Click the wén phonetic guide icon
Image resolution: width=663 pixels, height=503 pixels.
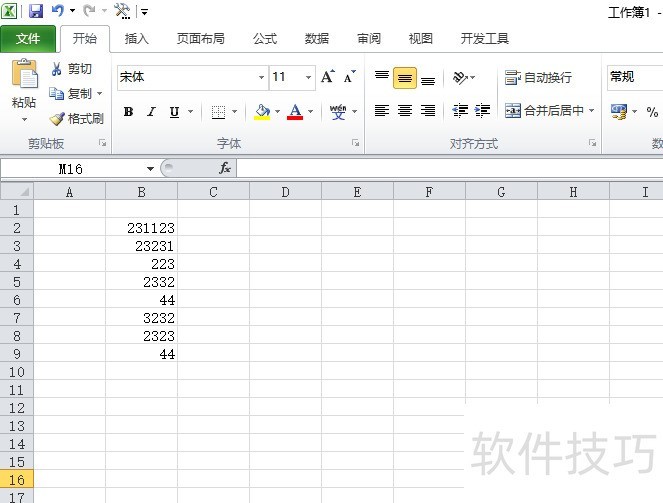[338, 112]
